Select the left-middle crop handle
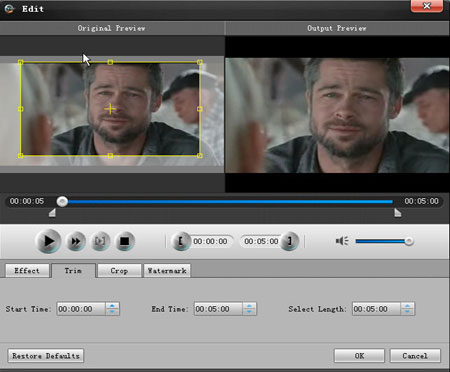This screenshot has height=372, width=450. pyautogui.click(x=20, y=109)
